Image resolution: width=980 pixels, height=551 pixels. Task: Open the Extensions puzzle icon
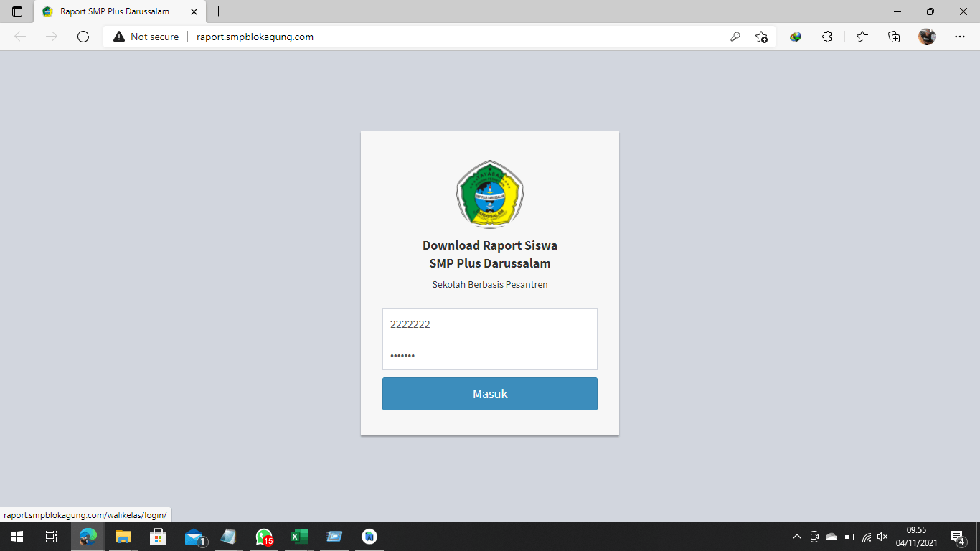click(x=827, y=37)
